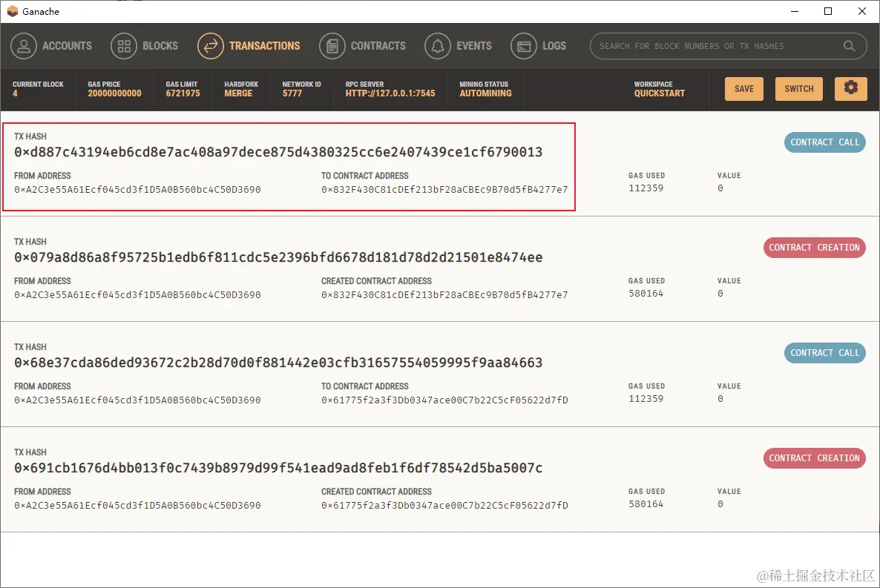Click to contract address 0x61775f2a... in third row
880x588 pixels.
444,400
